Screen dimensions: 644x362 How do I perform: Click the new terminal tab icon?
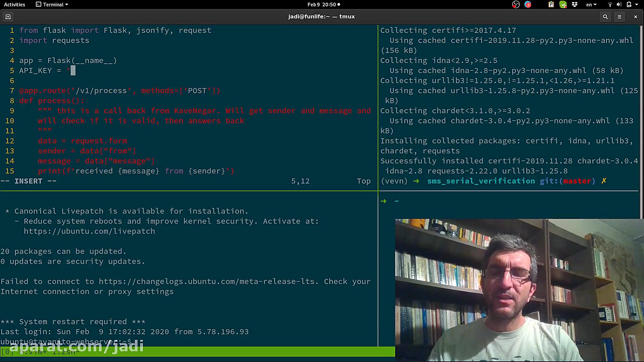pos(8,16)
